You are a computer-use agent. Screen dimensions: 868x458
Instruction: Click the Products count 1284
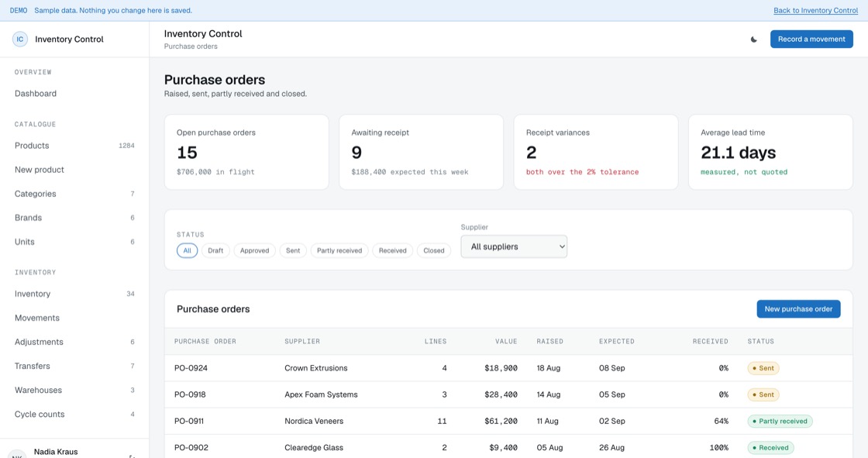(x=126, y=146)
